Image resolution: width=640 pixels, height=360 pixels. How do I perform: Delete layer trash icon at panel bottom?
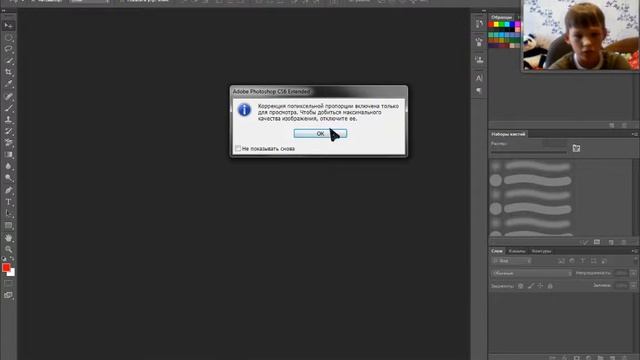(624, 357)
